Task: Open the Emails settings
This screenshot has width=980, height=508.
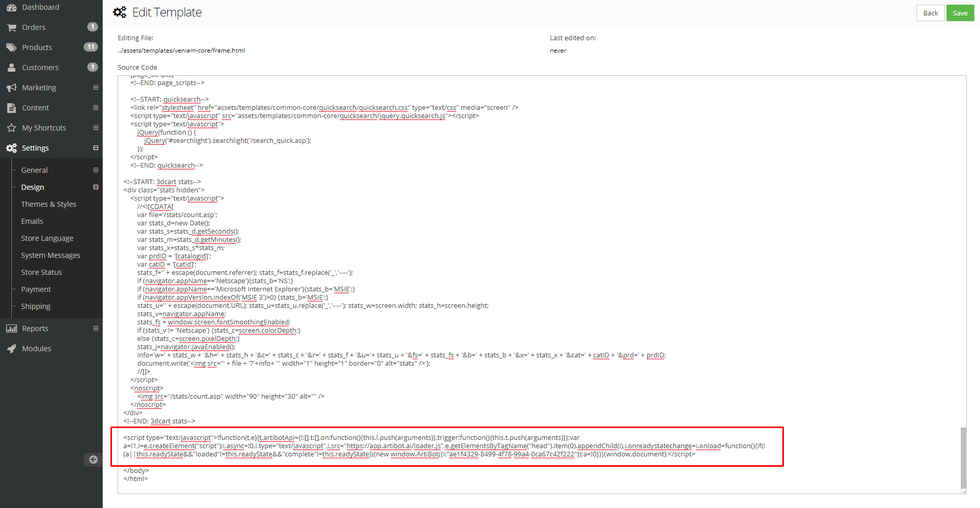Action: click(32, 221)
